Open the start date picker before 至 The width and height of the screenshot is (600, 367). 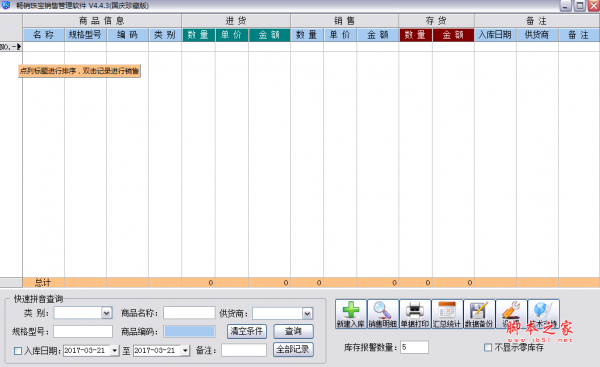click(x=114, y=350)
